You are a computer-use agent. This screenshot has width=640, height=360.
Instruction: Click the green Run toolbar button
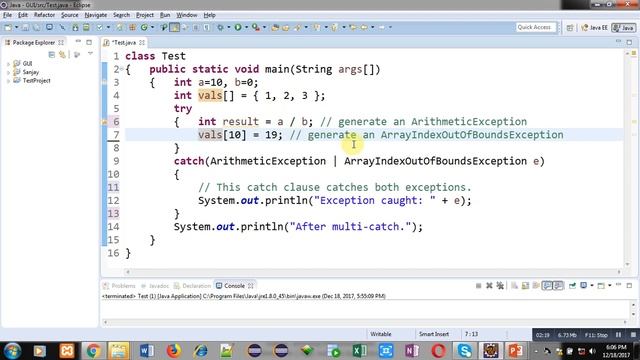(238, 27)
